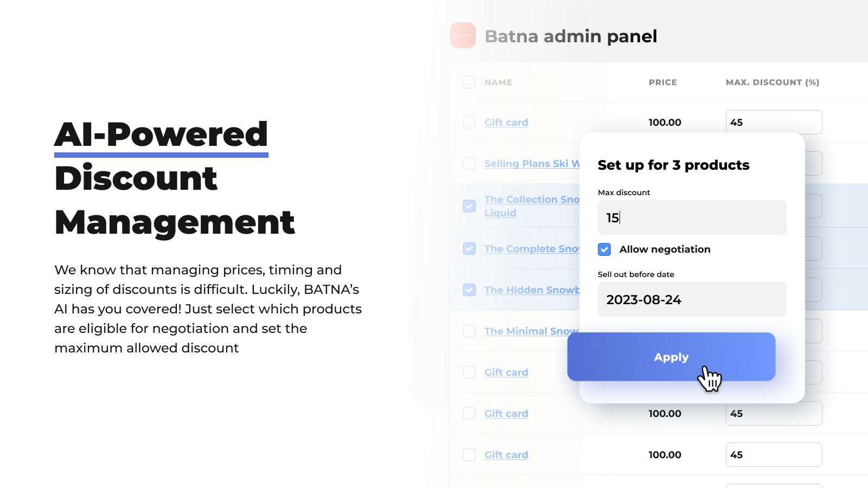Click the MAX. DISCOUNT (%) column header

(x=773, y=82)
